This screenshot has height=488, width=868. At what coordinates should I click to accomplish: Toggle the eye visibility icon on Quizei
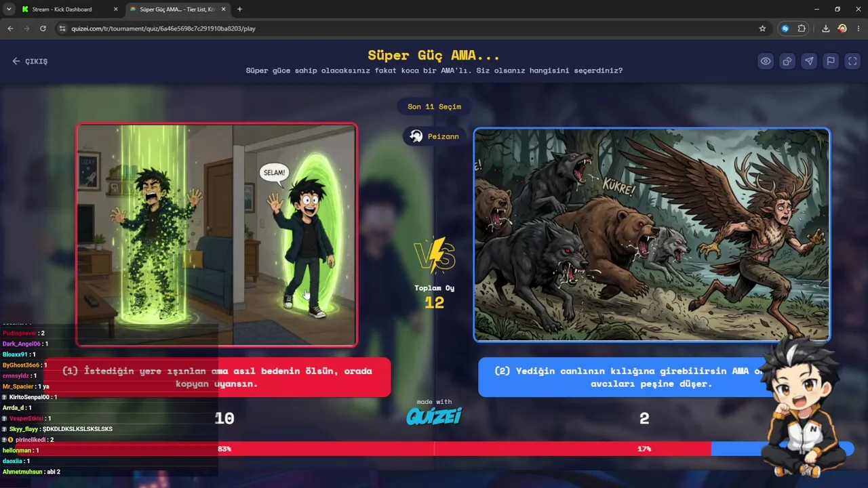tap(766, 61)
